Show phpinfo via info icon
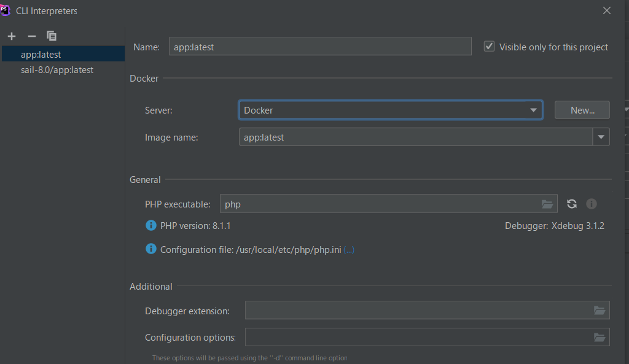 [592, 204]
